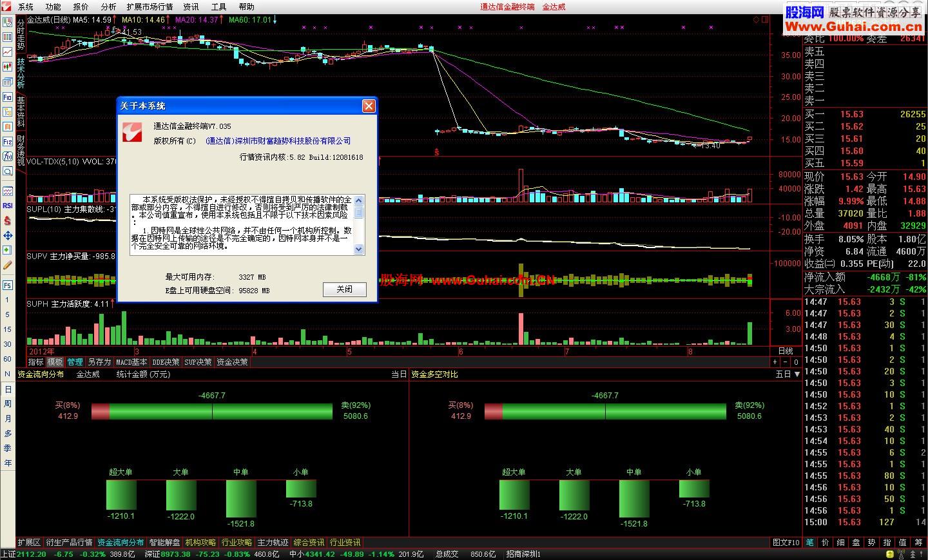Open the f(x) formula icon in sidebar
928x560 pixels.
(x=8, y=156)
